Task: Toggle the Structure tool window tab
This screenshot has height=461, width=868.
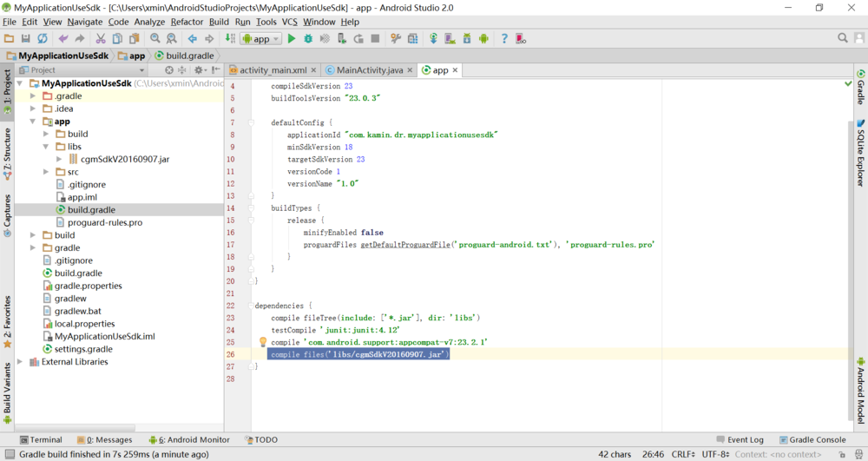Action: pyautogui.click(x=7, y=155)
